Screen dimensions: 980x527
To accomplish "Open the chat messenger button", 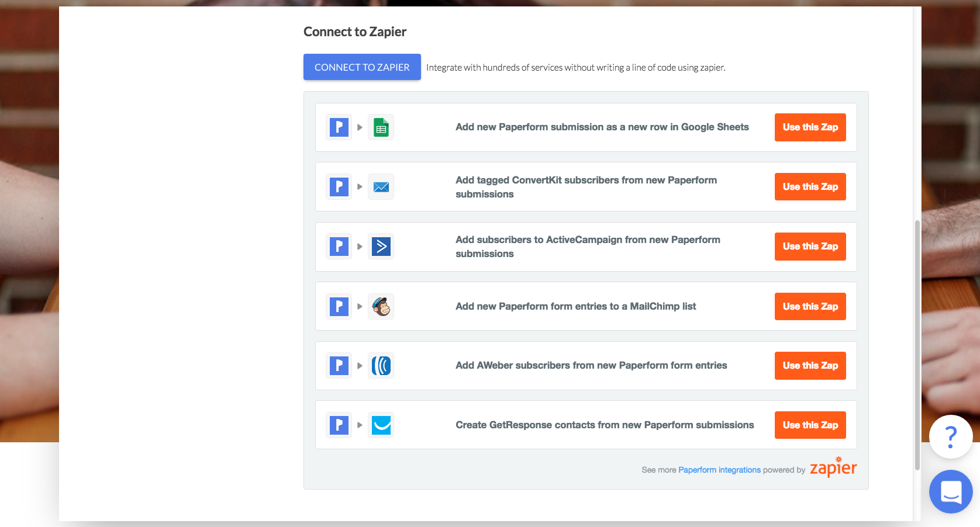I will click(951, 492).
